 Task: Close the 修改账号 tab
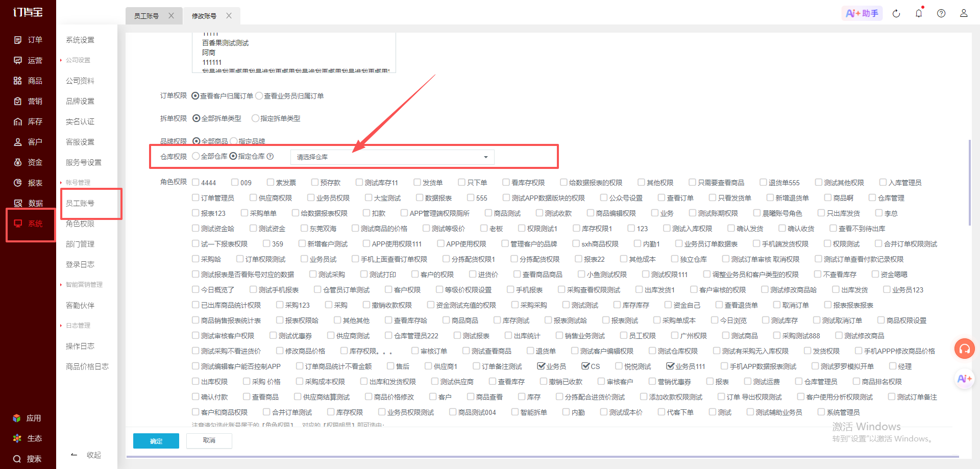coord(229,16)
